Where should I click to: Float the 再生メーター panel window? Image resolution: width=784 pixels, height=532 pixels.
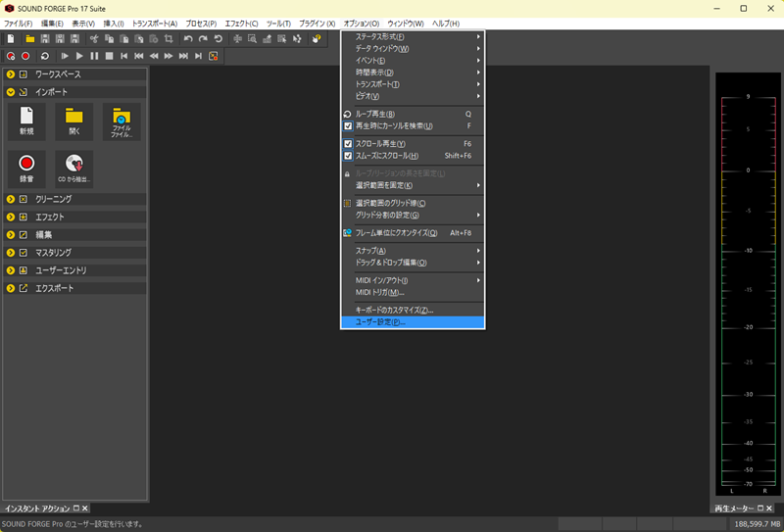pyautogui.click(x=760, y=508)
